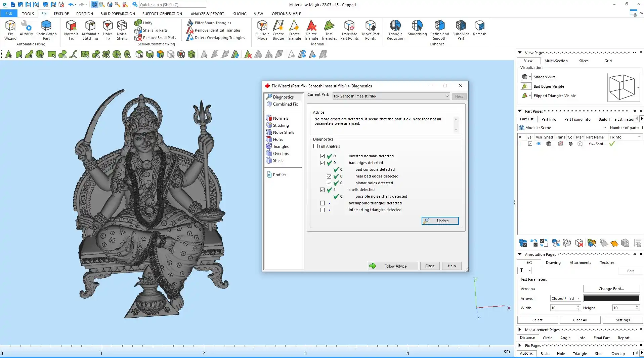Click the Update diagnostics button

pyautogui.click(x=440, y=221)
